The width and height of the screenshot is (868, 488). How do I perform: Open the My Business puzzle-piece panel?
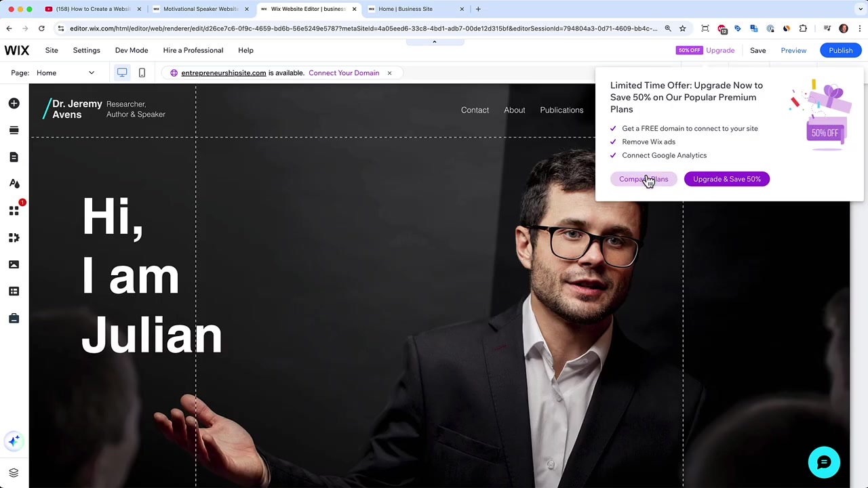14,237
